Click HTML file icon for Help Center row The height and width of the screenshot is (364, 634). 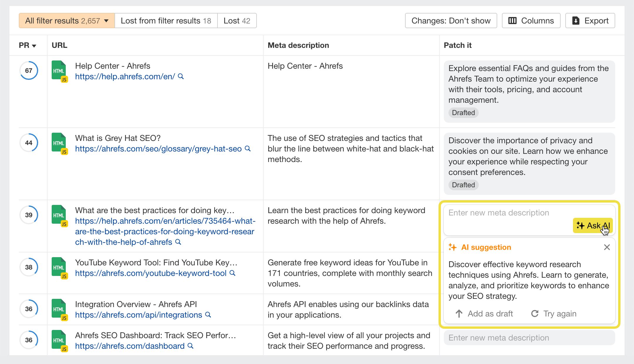[59, 71]
